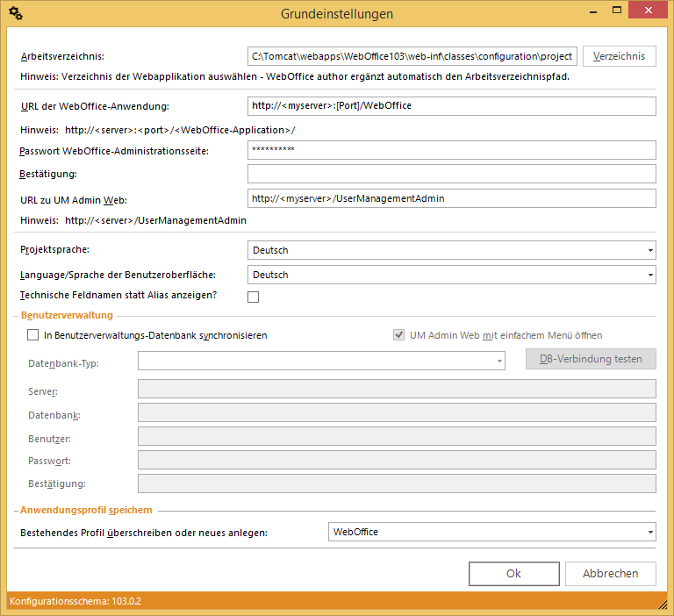
Task: Click the URL zu UM Admin Web field
Action: [451, 198]
